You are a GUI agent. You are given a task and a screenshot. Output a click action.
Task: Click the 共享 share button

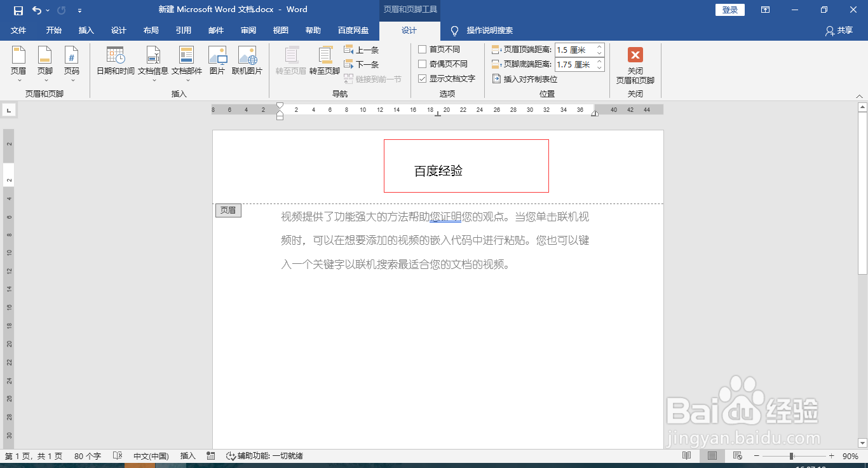click(839, 31)
